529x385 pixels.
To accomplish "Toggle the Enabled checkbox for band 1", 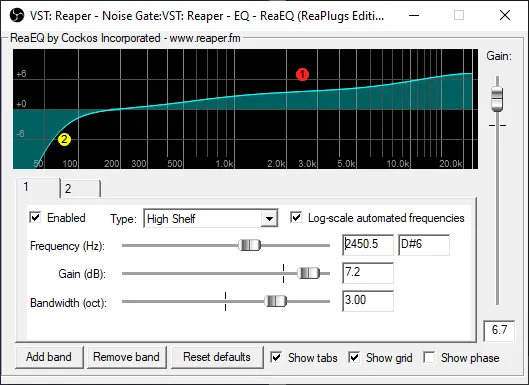I will pyautogui.click(x=35, y=217).
